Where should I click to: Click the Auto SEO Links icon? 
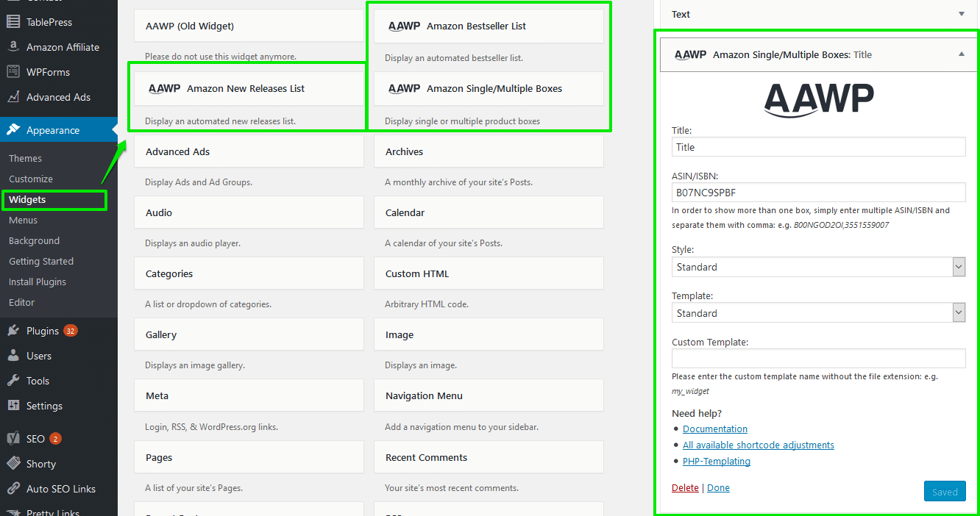(x=13, y=489)
